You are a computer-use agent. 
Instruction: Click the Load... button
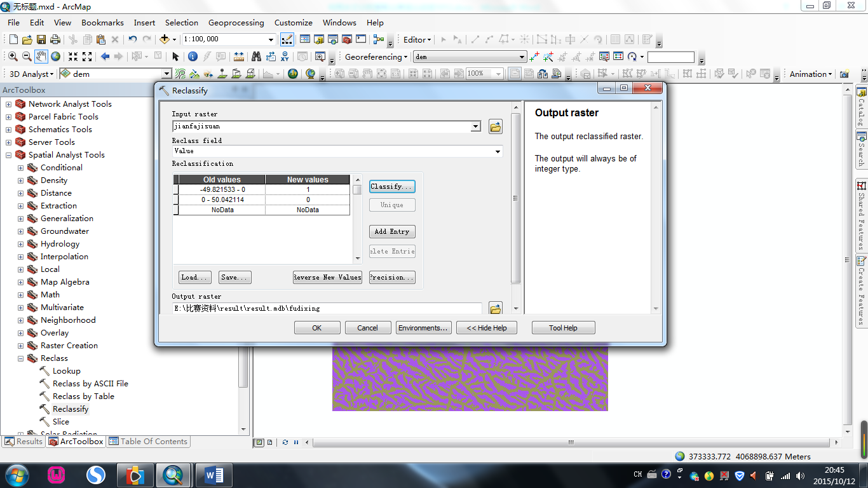pyautogui.click(x=195, y=277)
